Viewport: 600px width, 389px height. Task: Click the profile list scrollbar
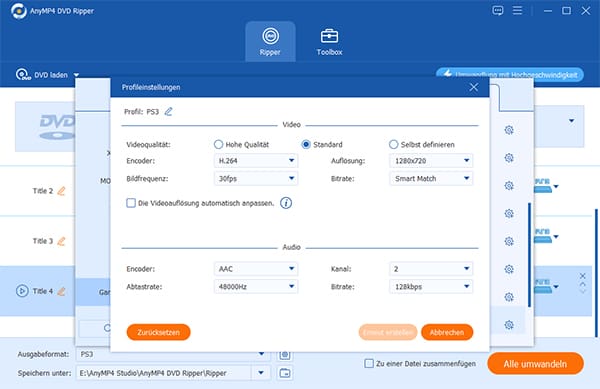tap(529, 255)
